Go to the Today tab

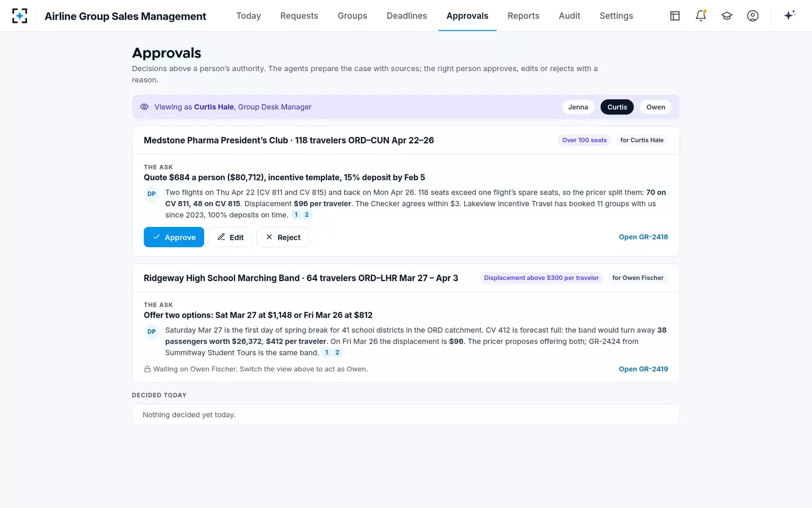click(249, 16)
